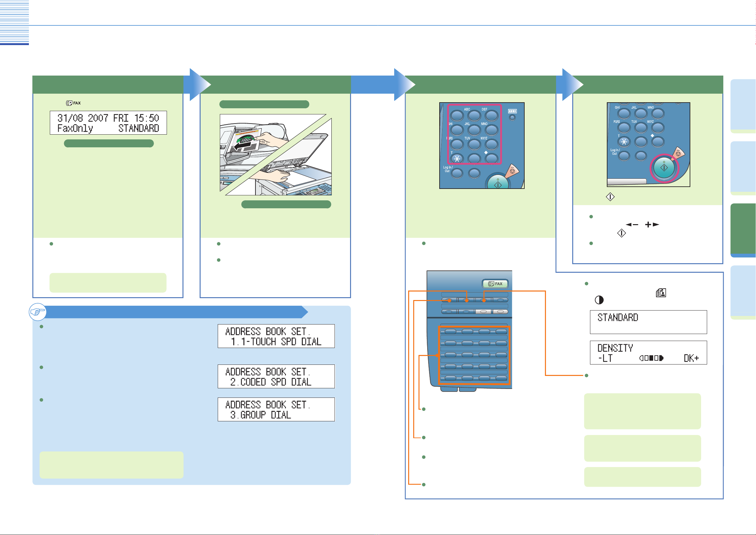Image resolution: width=756 pixels, height=535 pixels.
Task: Click the Log In/Out key in the circled-Start keypad
Action: (624, 156)
